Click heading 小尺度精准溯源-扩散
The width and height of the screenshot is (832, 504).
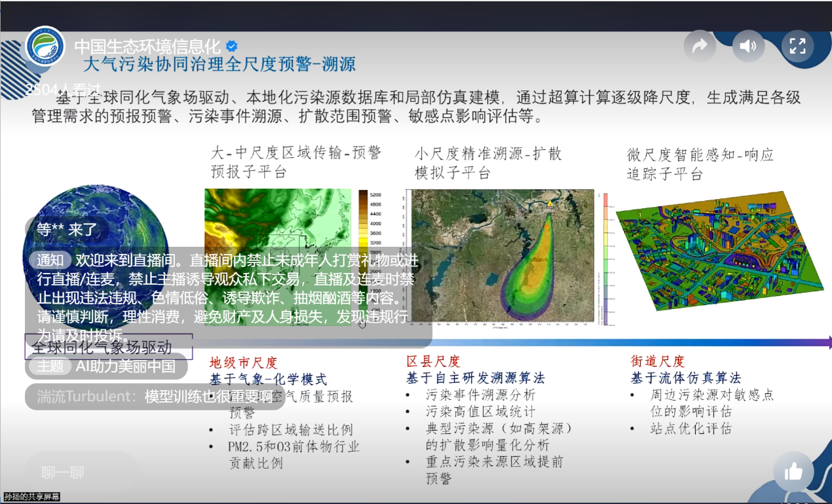pos(488,154)
